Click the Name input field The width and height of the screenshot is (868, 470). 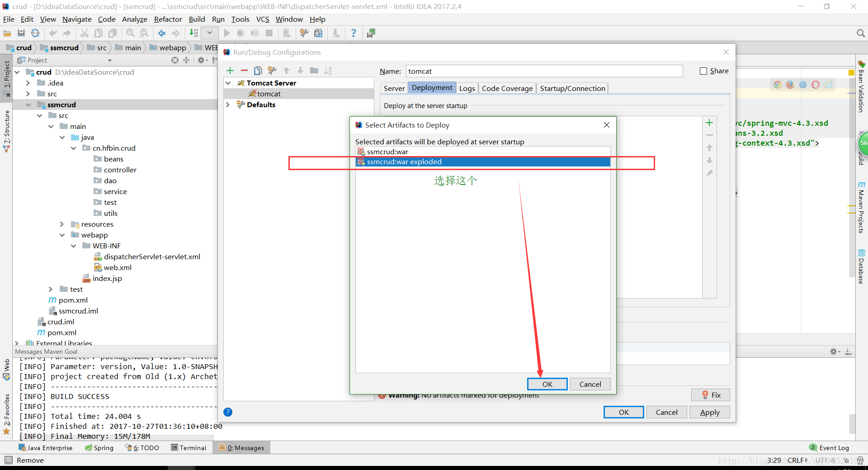tap(544, 71)
